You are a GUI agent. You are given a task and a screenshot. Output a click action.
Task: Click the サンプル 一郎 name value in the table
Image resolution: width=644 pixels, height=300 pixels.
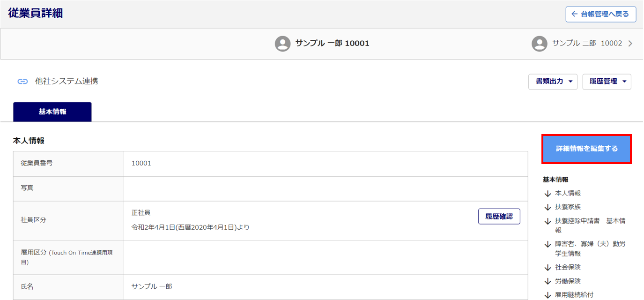152,286
